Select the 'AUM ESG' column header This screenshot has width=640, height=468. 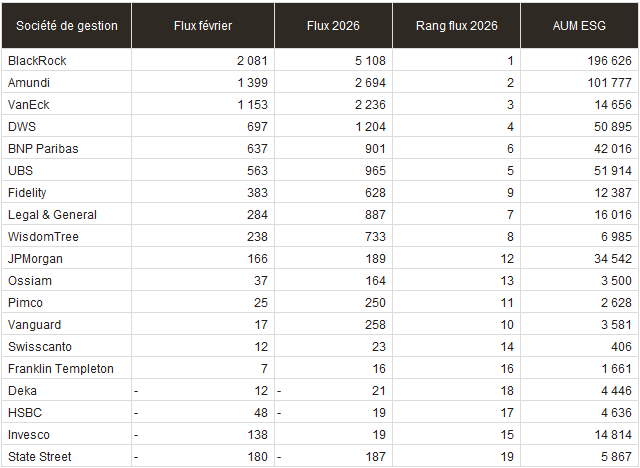click(x=578, y=25)
